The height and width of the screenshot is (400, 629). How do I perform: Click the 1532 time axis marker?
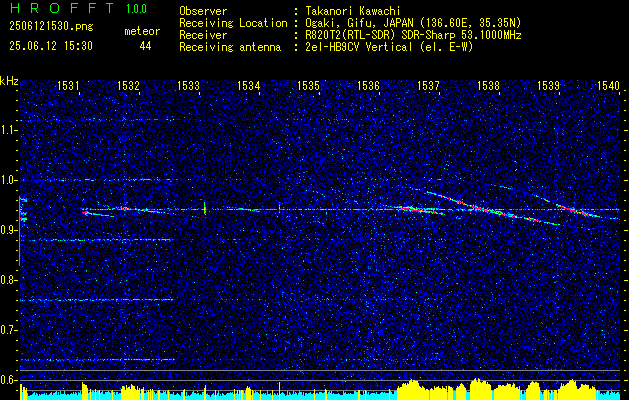pos(128,85)
